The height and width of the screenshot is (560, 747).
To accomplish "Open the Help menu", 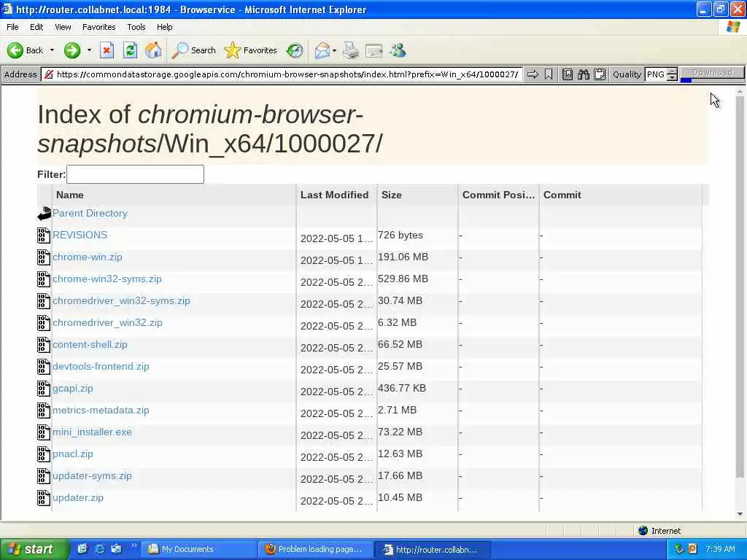I will [164, 27].
